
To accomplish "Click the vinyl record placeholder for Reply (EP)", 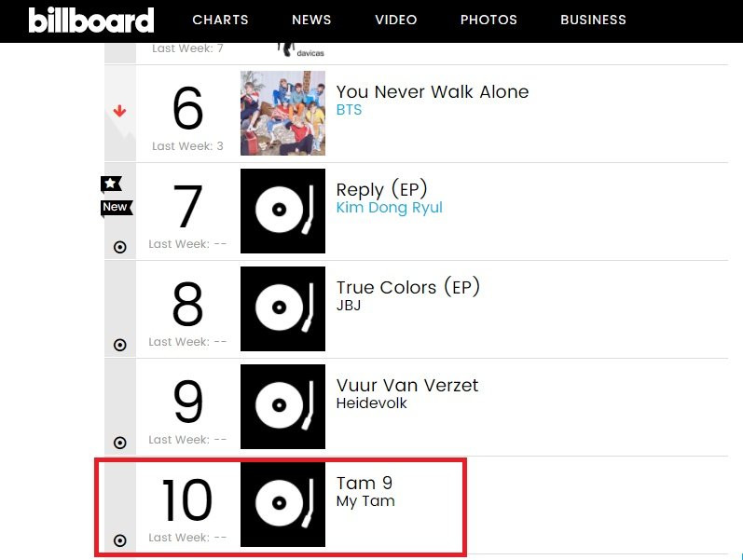I will pos(282,211).
